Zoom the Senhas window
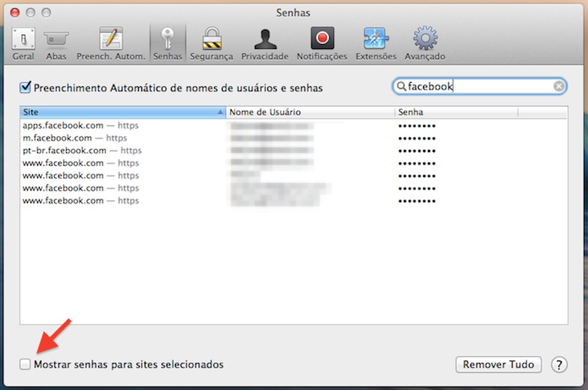This screenshot has width=588, height=390. 46,13
